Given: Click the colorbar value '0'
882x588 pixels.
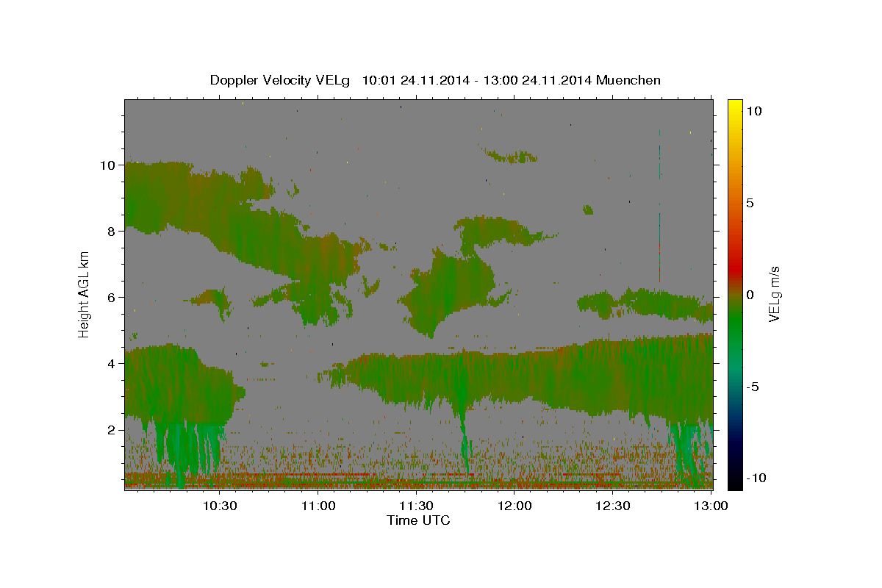Looking at the screenshot, I should point(750,295).
